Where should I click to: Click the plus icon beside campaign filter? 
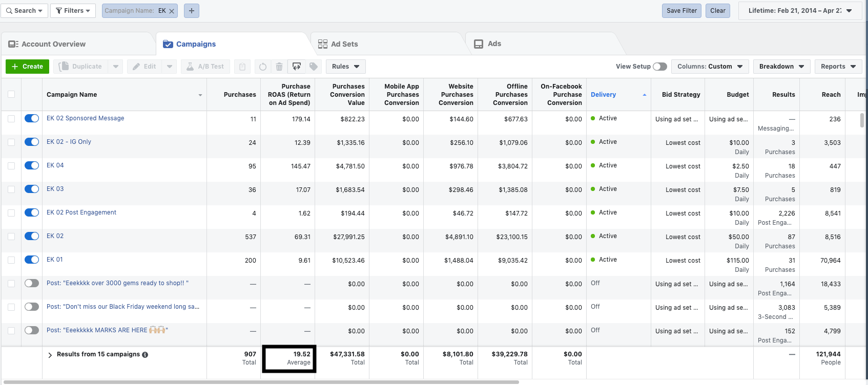(192, 11)
